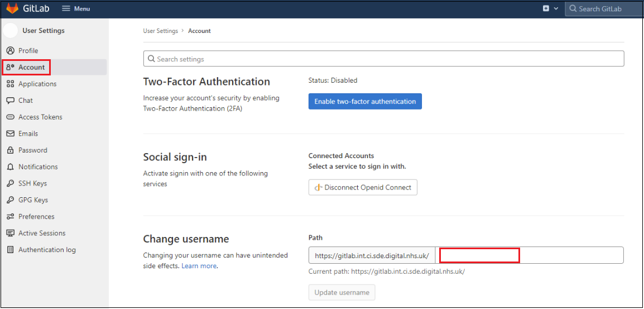Click the Update username button
The width and height of the screenshot is (644, 309).
coord(342,293)
